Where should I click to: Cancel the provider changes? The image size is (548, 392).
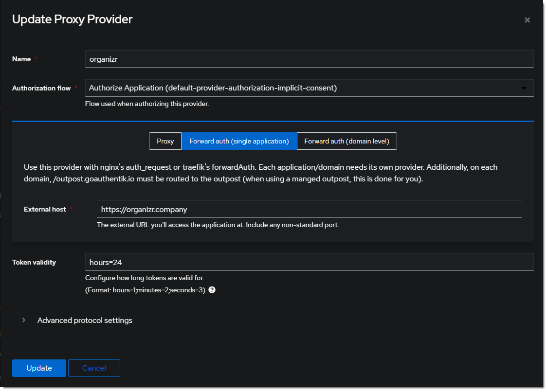(94, 368)
